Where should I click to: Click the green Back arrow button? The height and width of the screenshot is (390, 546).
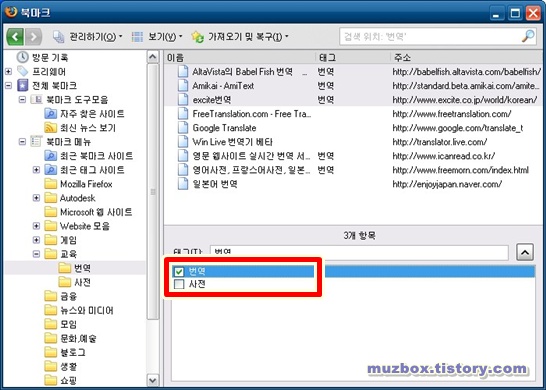click(15, 37)
